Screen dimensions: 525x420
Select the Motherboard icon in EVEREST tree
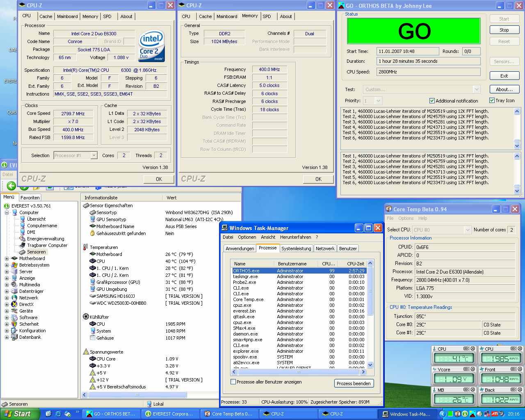[15, 258]
